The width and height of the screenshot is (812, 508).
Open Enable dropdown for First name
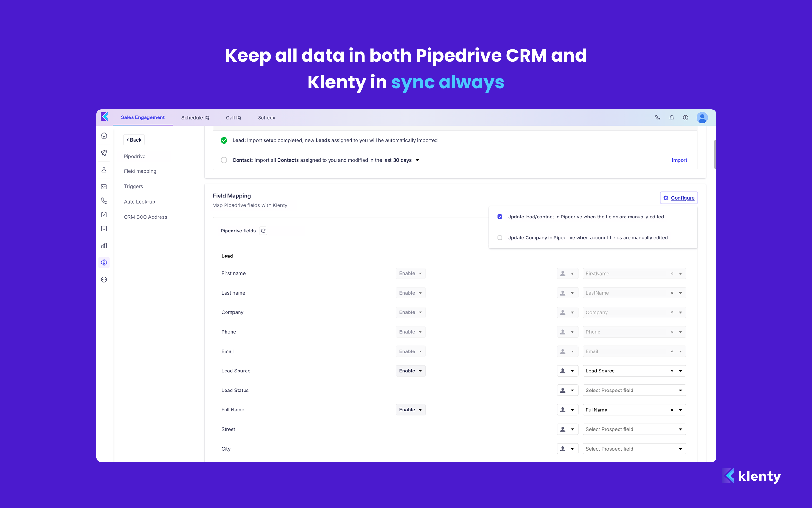(x=410, y=273)
